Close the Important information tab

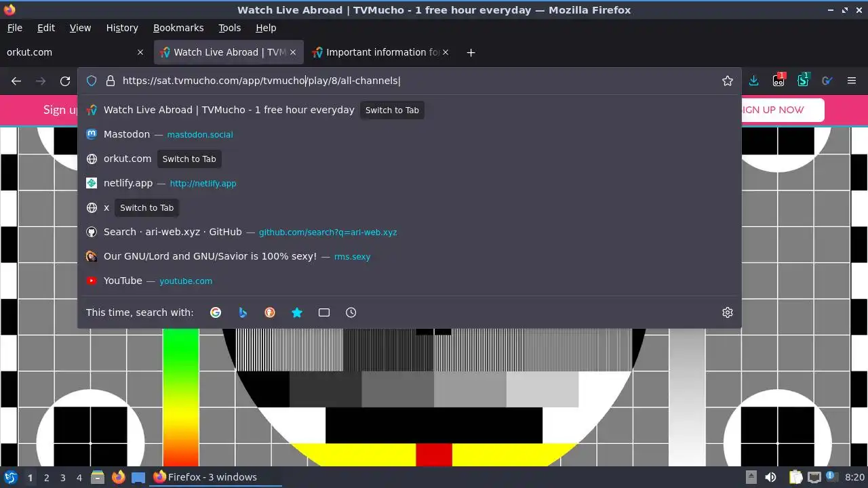tap(446, 52)
